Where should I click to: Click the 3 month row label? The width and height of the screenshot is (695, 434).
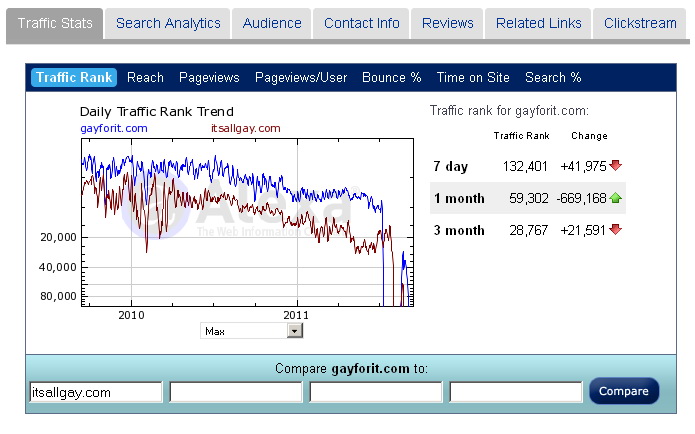(459, 230)
